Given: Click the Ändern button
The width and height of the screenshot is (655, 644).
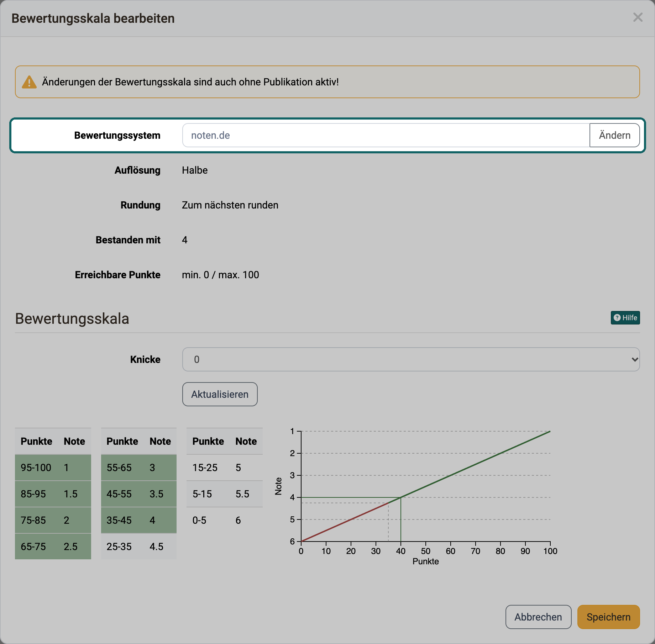Looking at the screenshot, I should pos(614,135).
